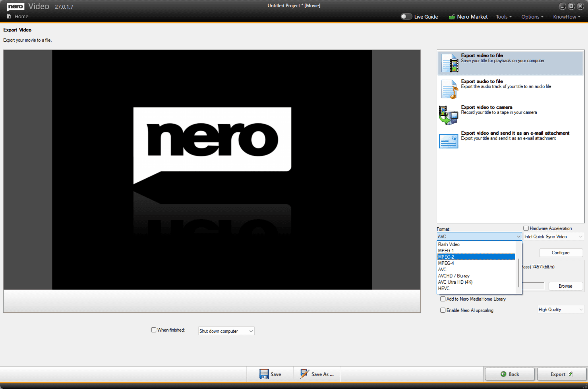588x389 pixels.
Task: Open the KnowHow menu
Action: click(x=565, y=17)
